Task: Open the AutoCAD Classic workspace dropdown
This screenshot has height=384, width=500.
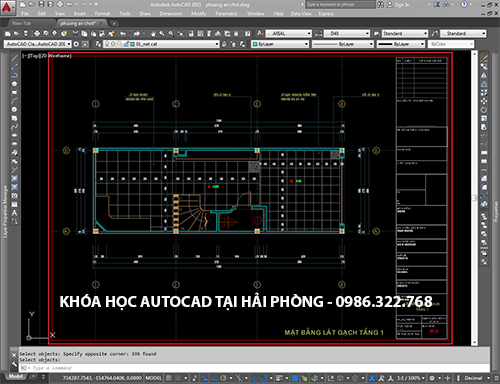Action: (x=38, y=44)
